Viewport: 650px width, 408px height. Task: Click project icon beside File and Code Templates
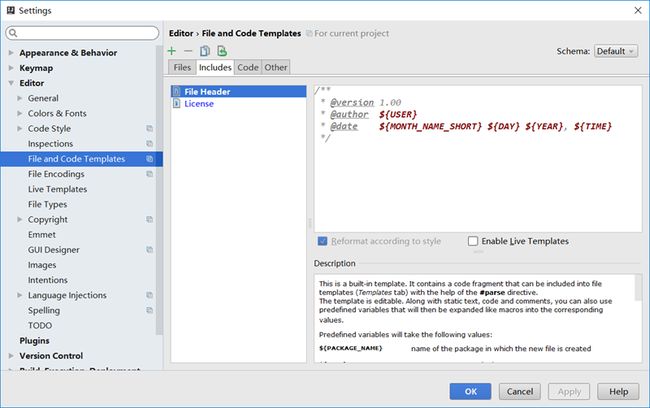click(x=150, y=159)
